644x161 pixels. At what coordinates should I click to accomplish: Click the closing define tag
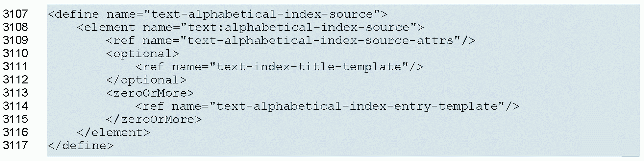pos(81,146)
